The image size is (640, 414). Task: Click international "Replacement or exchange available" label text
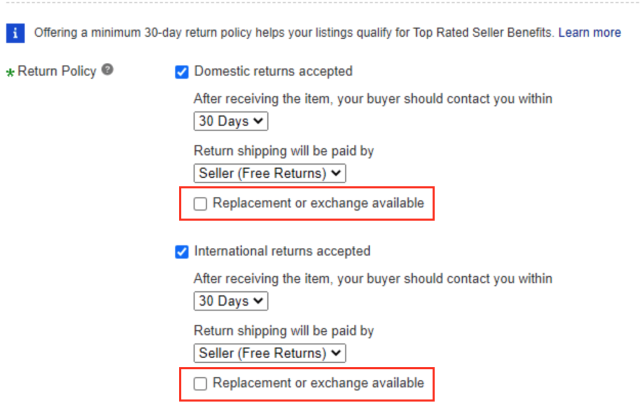(x=318, y=384)
